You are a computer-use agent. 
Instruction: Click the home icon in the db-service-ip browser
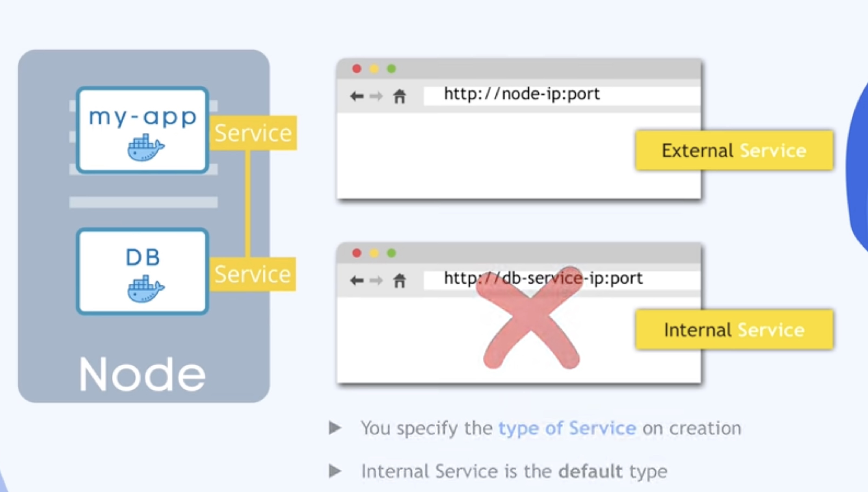[399, 281]
